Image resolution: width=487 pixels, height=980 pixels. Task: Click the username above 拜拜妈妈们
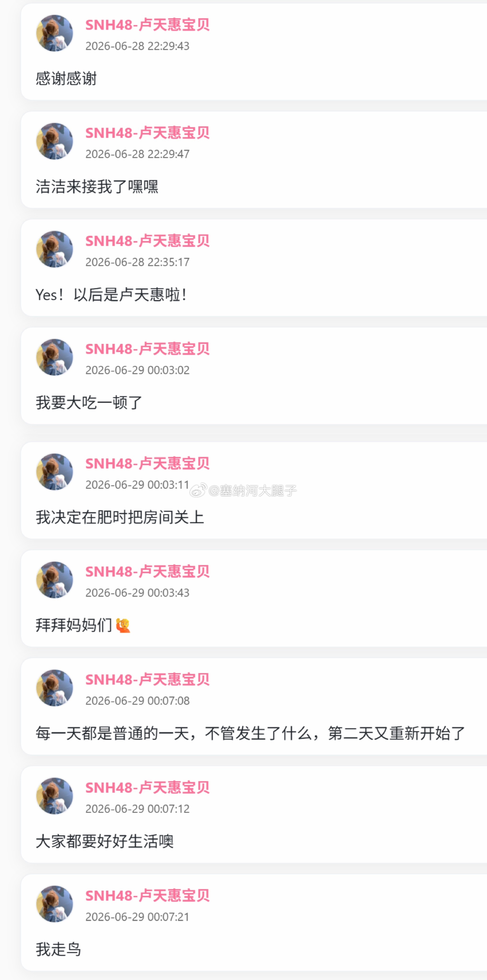(147, 571)
